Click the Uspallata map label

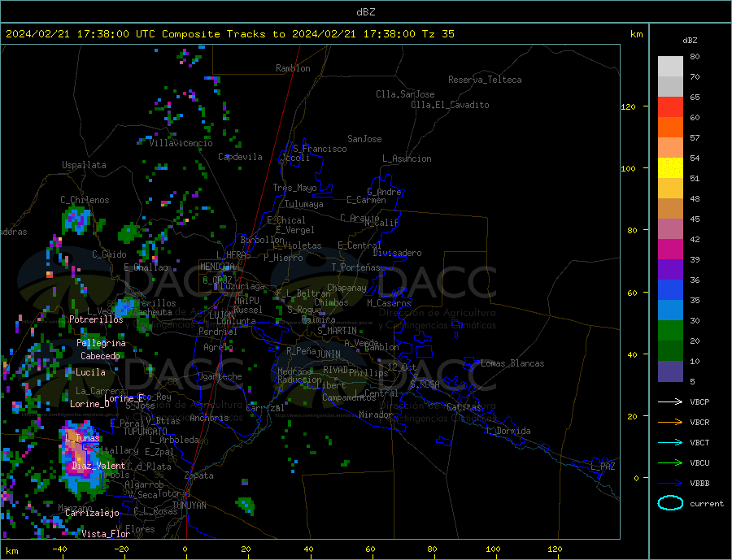click(x=84, y=165)
